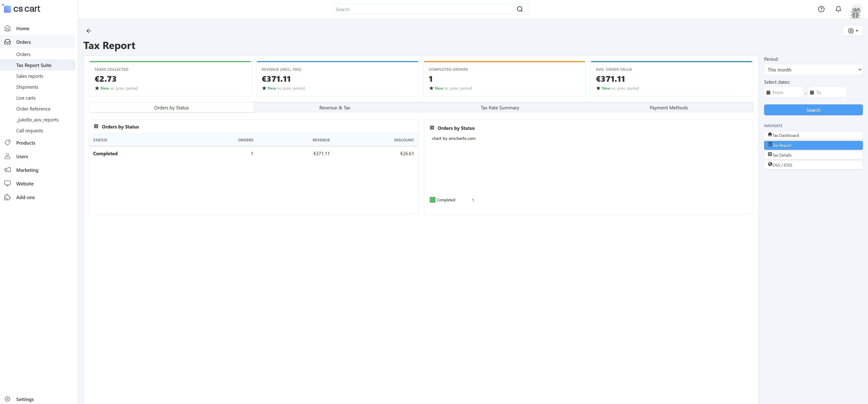
Task: Toggle Completed legend marker in chart
Action: [x=432, y=200]
